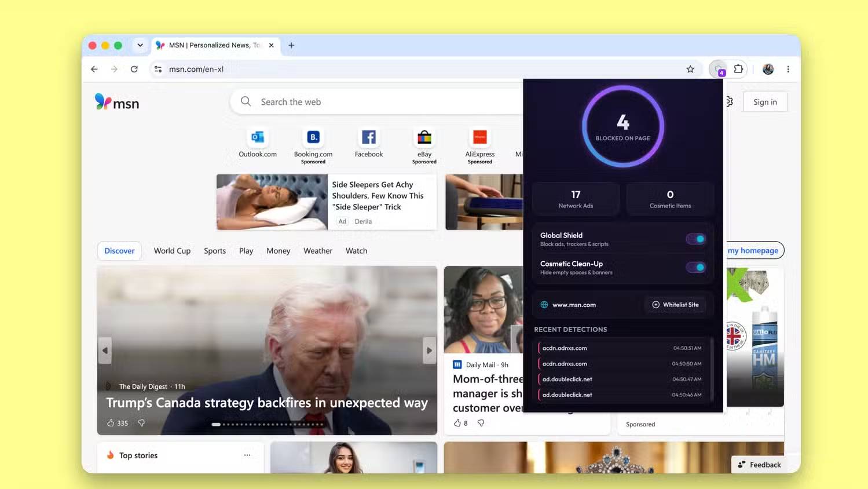Open Trump's Canada strategy headline
The width and height of the screenshot is (868, 489).
pyautogui.click(x=267, y=403)
